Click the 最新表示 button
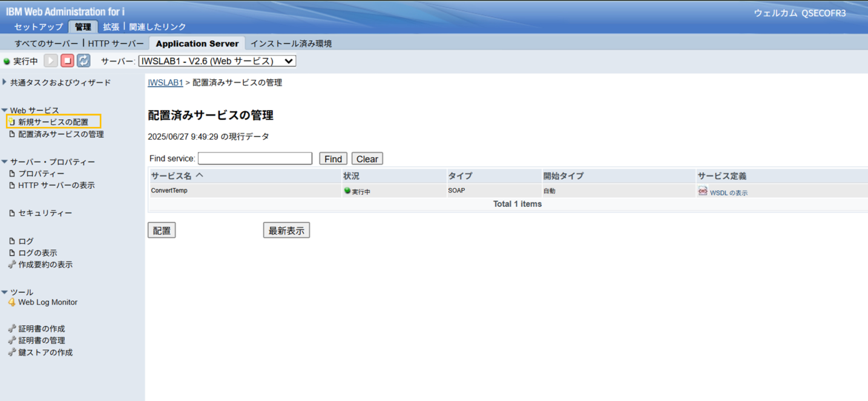 click(286, 230)
